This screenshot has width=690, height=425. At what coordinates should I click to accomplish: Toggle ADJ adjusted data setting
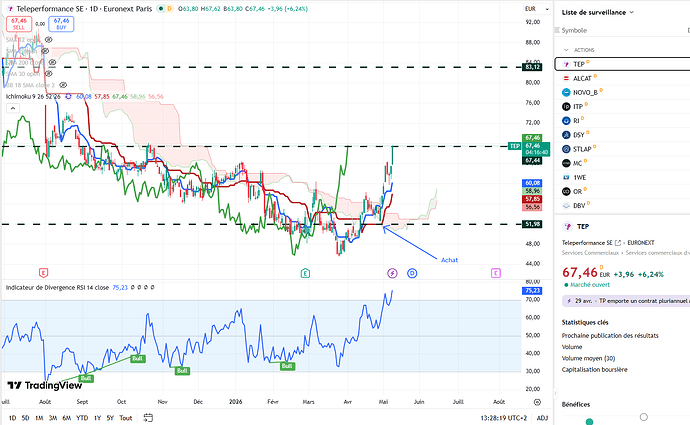pos(543,418)
